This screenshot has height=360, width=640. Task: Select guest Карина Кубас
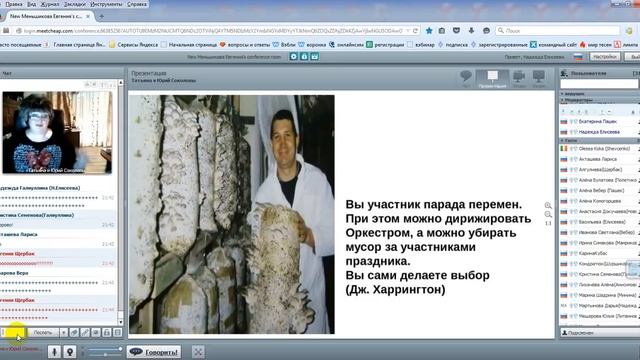[593, 253]
